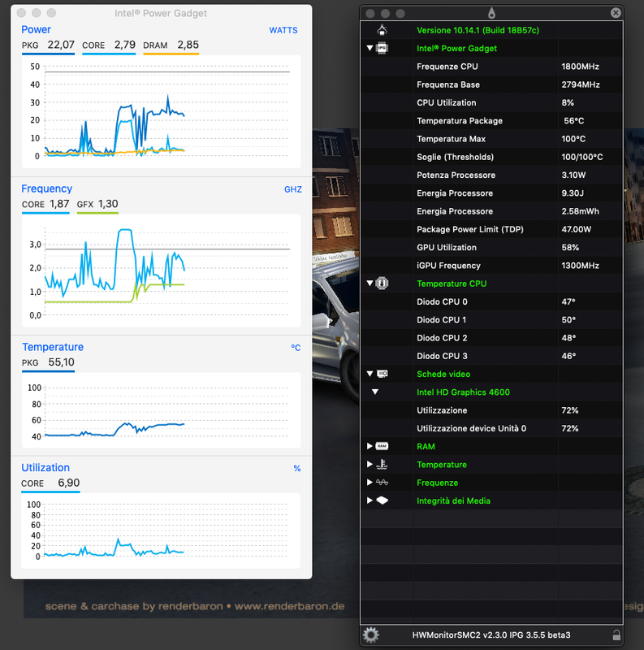This screenshot has height=650, width=644.
Task: Select the Diodo CPU 0 row
Action: pyautogui.click(x=491, y=301)
